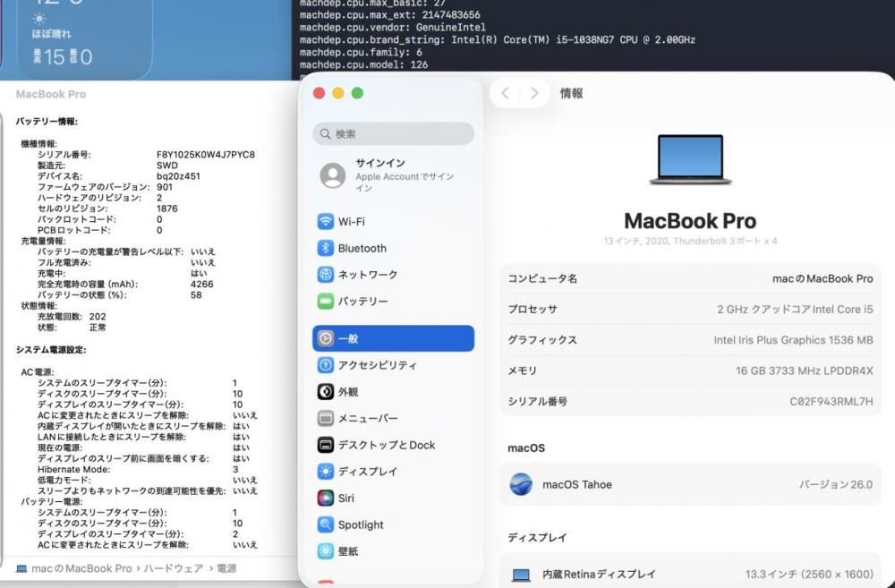This screenshot has height=588, width=895.
Task: Click the yellow minimize button of settings
Action: [x=338, y=93]
